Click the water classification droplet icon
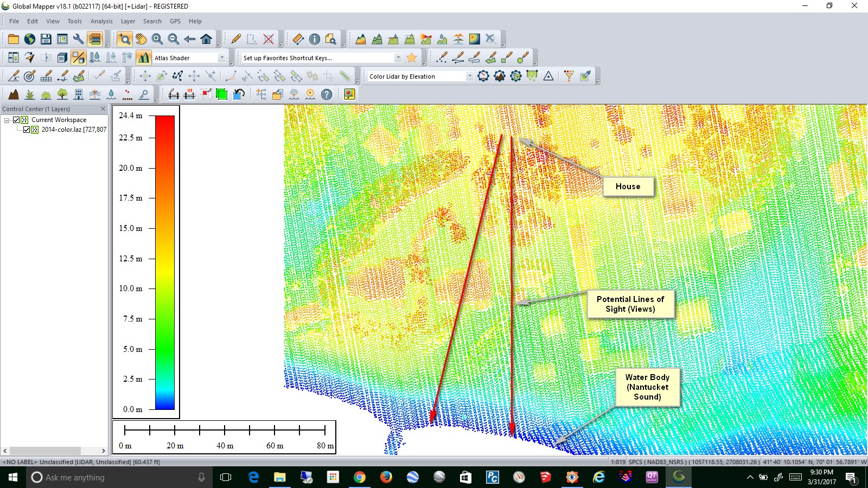Viewport: 868px width, 488px height. 111,94
